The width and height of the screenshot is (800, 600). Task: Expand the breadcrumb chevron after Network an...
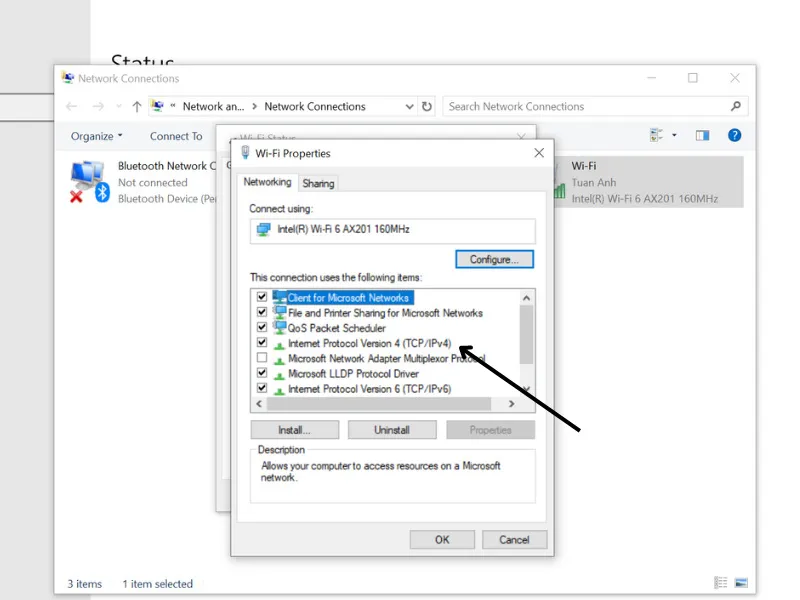(255, 107)
